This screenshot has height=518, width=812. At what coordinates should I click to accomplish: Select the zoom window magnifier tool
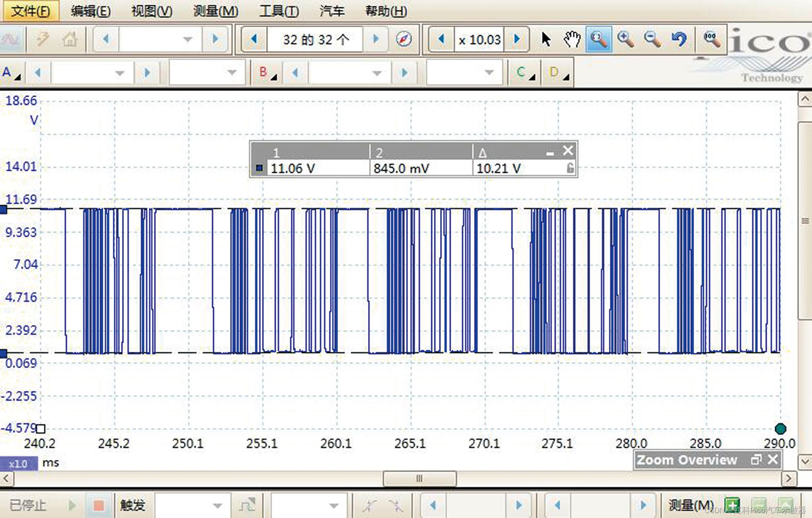[599, 39]
